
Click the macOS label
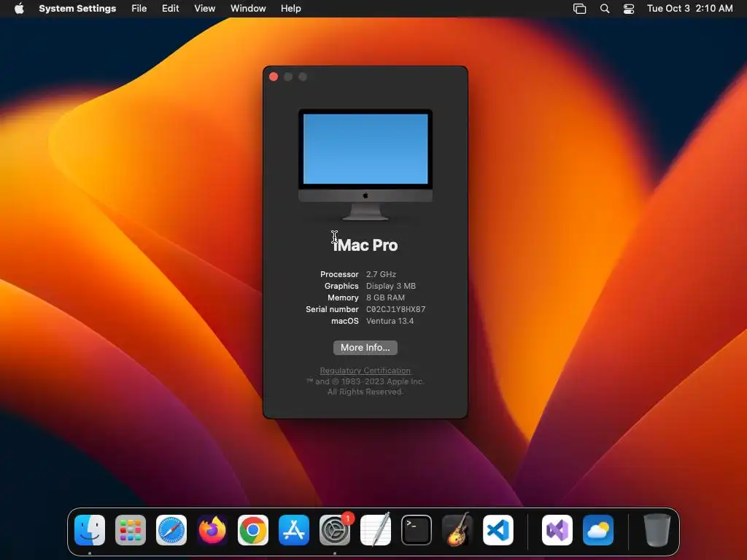345,321
